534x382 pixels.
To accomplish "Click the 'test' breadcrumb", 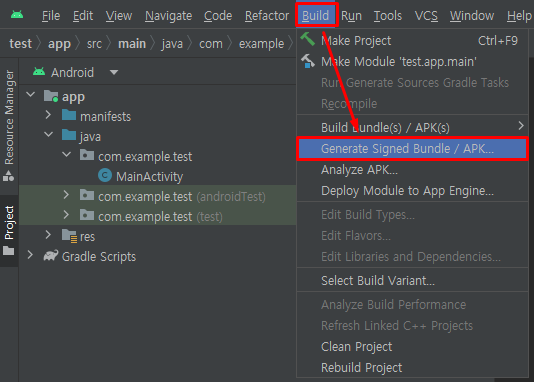I will click(20, 44).
